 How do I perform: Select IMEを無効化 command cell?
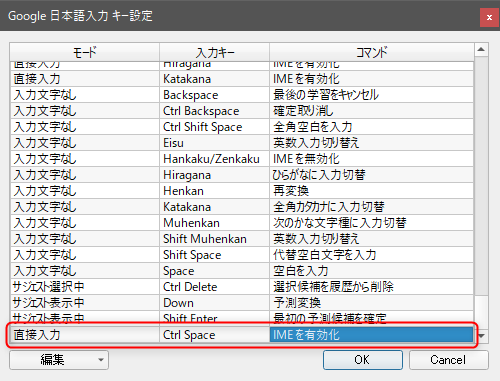click(371, 159)
